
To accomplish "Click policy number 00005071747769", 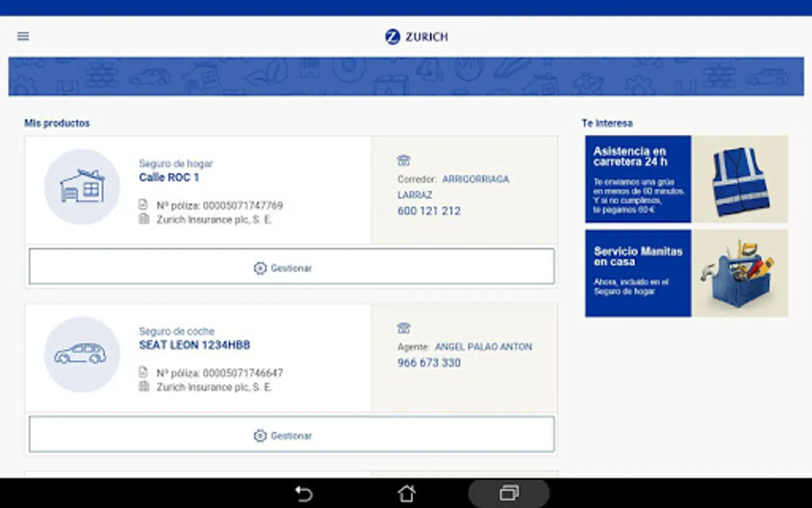I will point(243,205).
